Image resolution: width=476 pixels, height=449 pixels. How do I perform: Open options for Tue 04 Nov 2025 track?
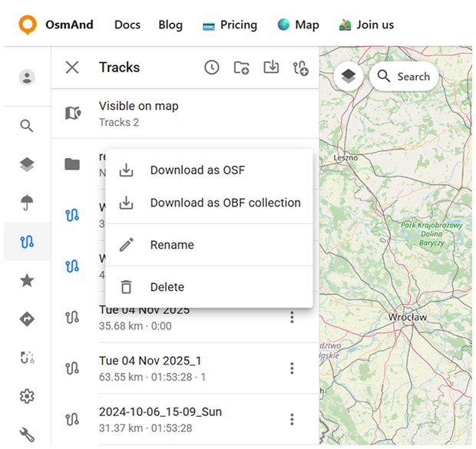click(x=292, y=317)
